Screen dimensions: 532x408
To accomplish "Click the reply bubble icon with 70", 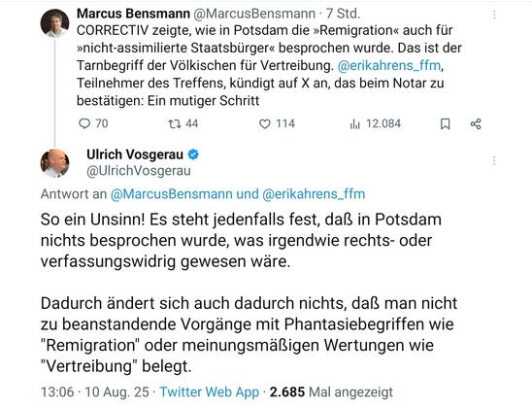I will 84,123.
